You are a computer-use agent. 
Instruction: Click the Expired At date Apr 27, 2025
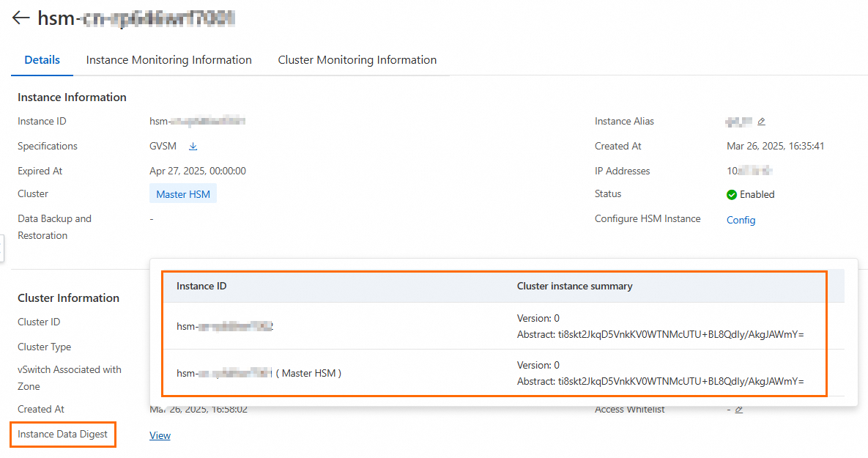click(x=198, y=171)
